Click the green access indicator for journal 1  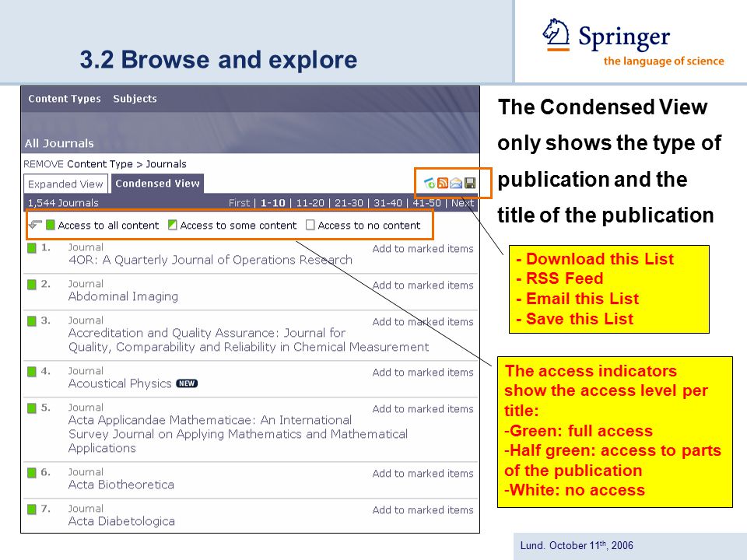[32, 248]
